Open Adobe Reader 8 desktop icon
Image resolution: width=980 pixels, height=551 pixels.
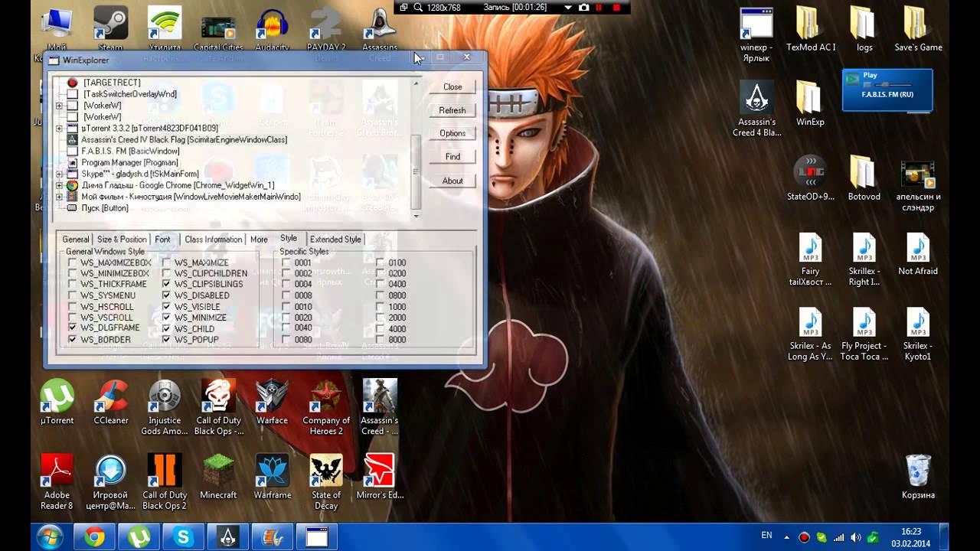point(57,481)
